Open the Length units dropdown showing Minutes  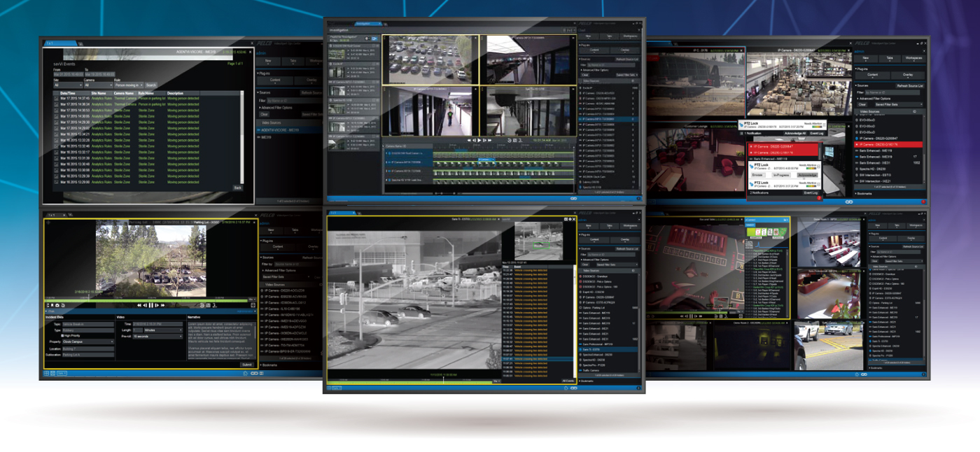pyautogui.click(x=163, y=330)
